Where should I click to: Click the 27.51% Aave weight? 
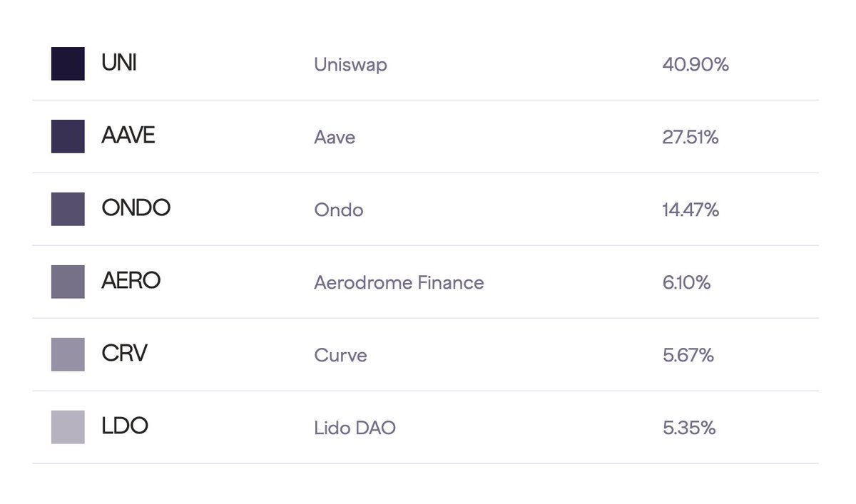coord(691,138)
